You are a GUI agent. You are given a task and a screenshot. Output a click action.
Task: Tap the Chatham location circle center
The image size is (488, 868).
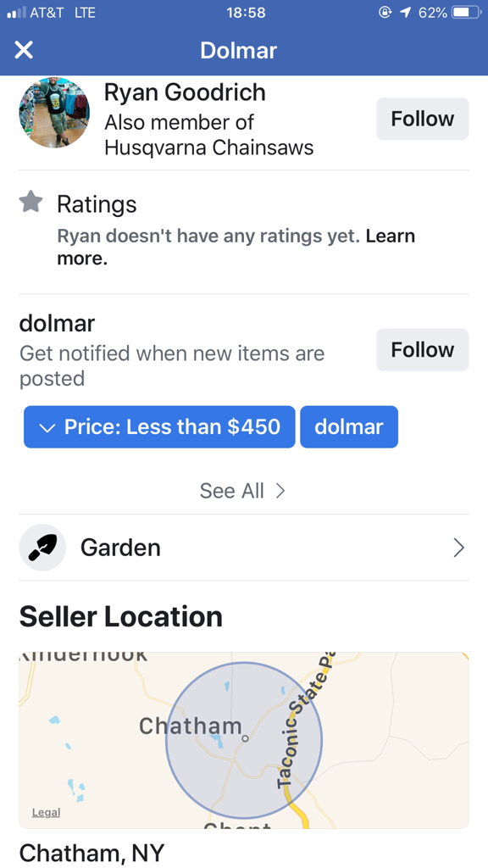244,739
